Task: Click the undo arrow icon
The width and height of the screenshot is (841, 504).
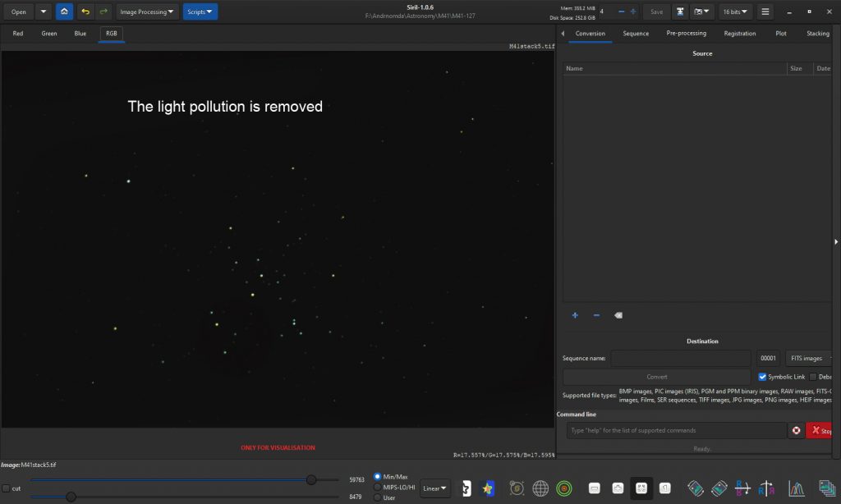Action: tap(85, 11)
